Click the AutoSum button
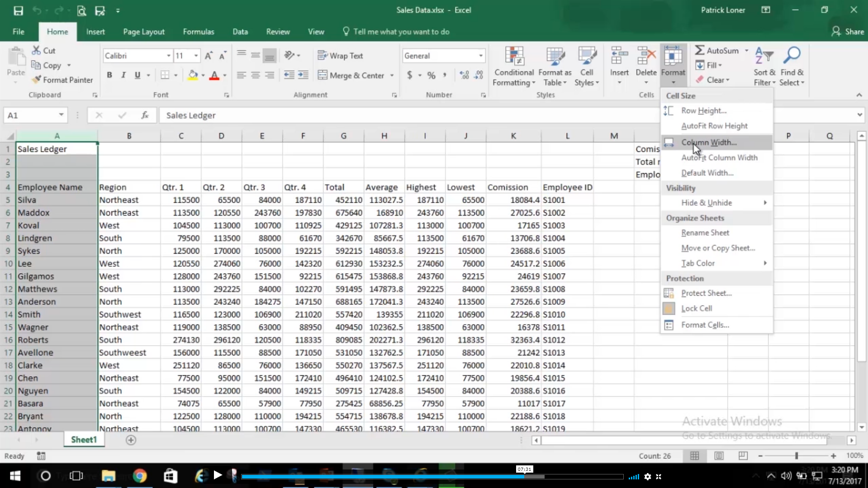 pyautogui.click(x=717, y=51)
